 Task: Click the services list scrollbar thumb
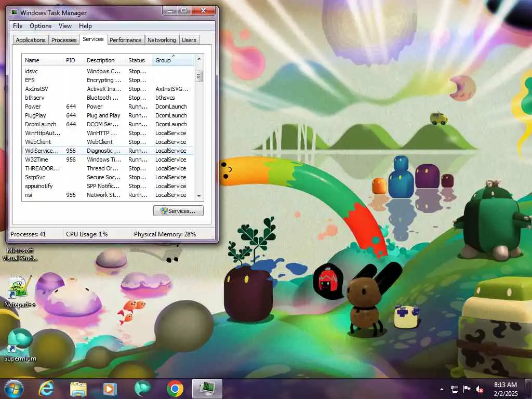tap(199, 76)
